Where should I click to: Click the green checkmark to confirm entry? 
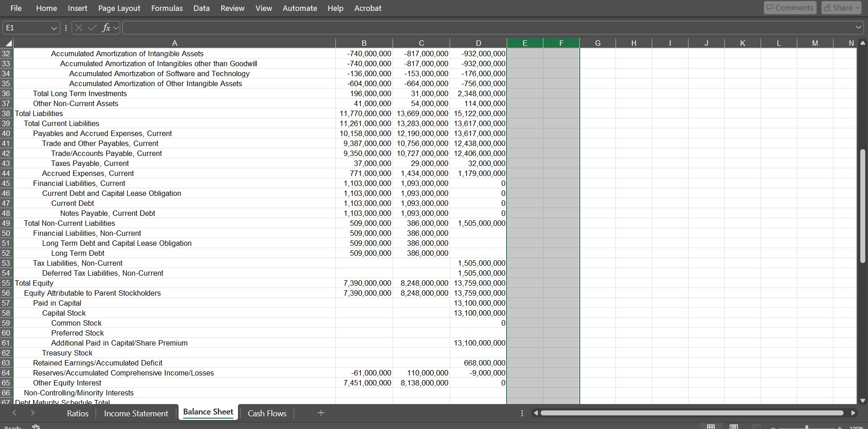[x=92, y=28]
